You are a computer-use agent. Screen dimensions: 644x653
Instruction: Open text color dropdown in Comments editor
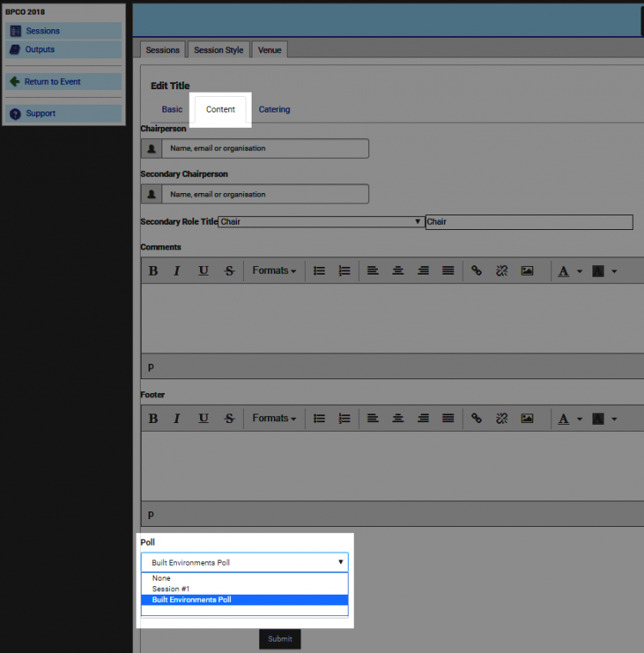click(580, 271)
